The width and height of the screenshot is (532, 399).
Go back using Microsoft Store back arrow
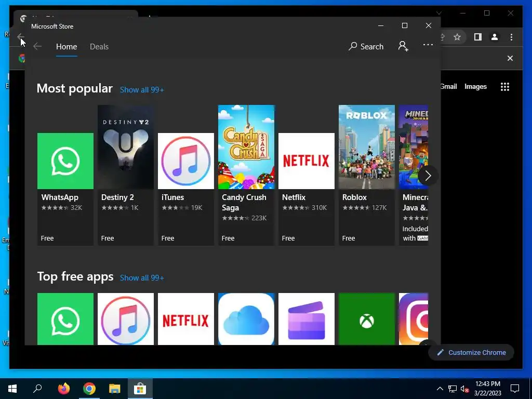pos(37,46)
